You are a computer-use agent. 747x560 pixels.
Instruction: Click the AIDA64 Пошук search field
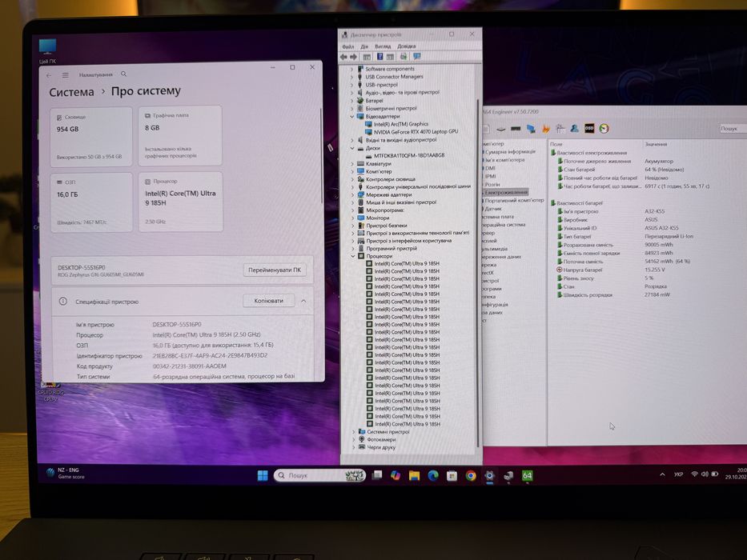[733, 129]
